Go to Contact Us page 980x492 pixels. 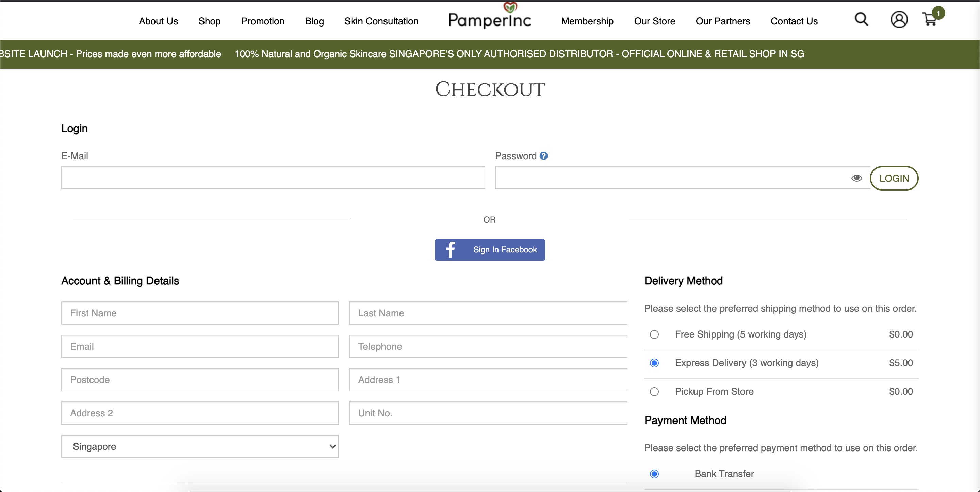794,21
